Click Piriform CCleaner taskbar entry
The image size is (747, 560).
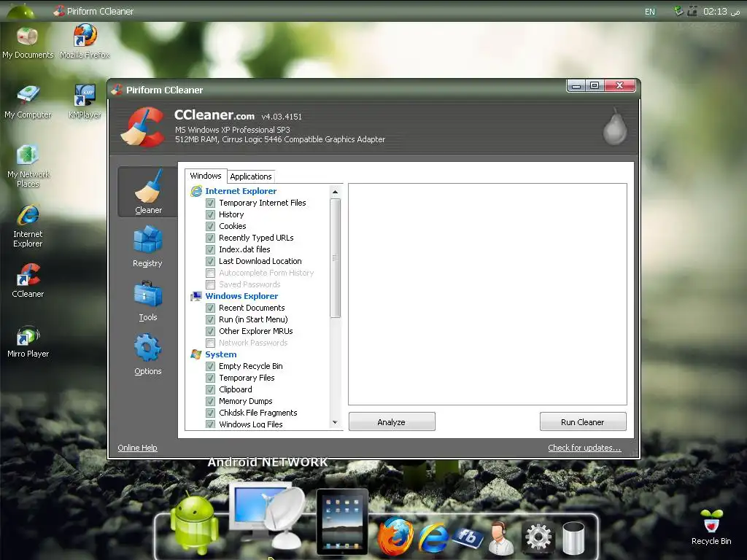click(x=93, y=11)
